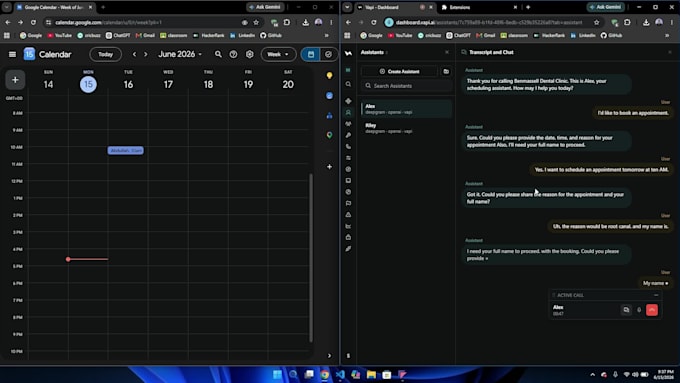The image size is (680, 383).
Task: Show more bookmarks in Calendar window
Action: [327, 35]
